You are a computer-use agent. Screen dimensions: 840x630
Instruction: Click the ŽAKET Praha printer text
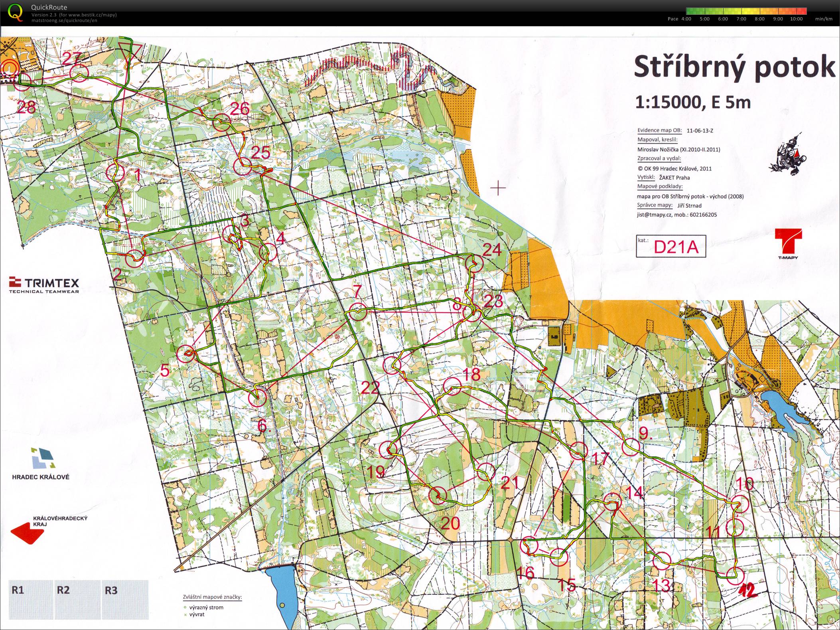pos(675,178)
